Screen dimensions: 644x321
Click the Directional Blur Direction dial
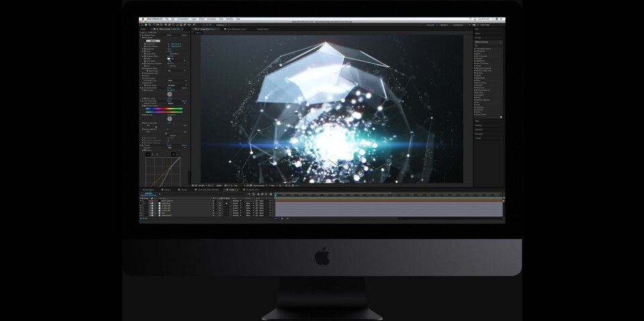170,94
